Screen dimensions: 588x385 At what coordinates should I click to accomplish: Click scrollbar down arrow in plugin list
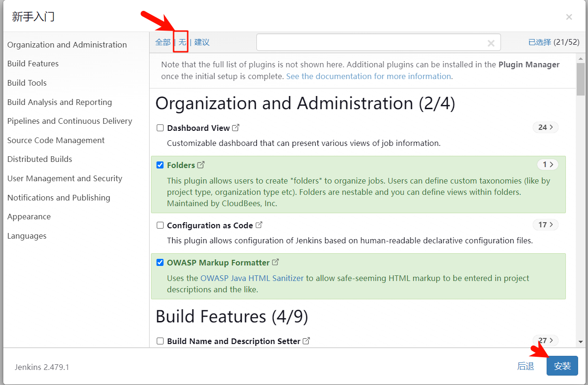(580, 342)
